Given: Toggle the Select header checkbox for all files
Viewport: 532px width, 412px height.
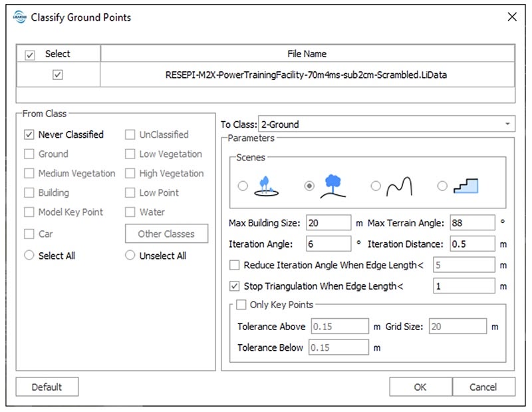Looking at the screenshot, I should (30, 55).
